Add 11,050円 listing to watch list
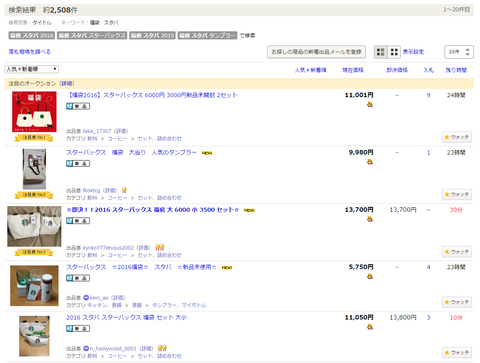 click(x=457, y=352)
